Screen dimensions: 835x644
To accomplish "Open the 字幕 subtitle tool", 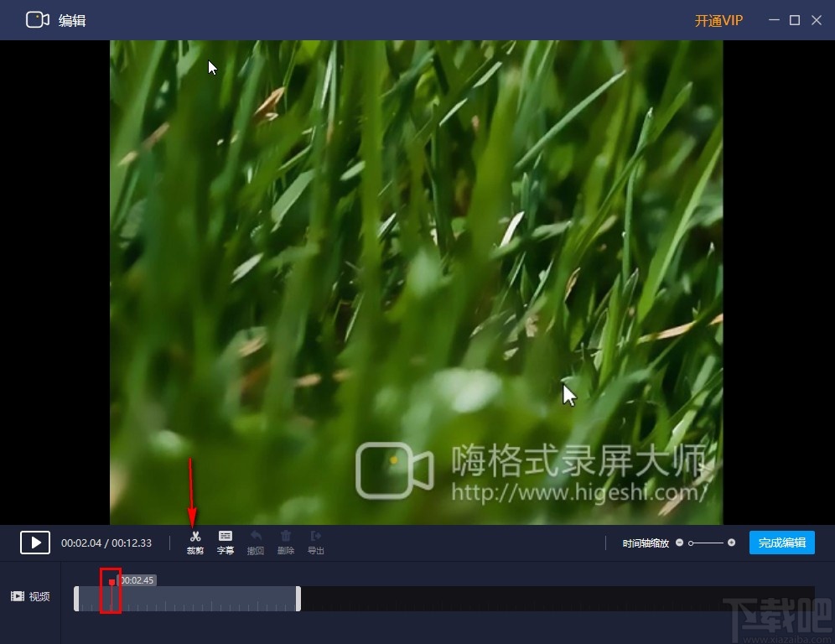I will [226, 543].
